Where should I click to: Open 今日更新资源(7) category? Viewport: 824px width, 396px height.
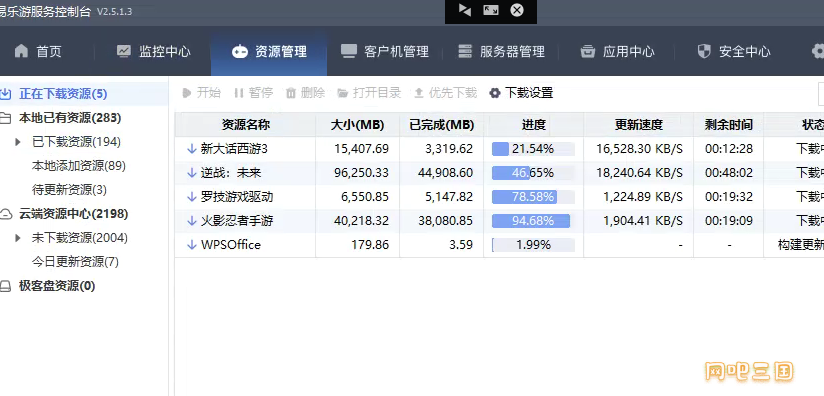76,262
